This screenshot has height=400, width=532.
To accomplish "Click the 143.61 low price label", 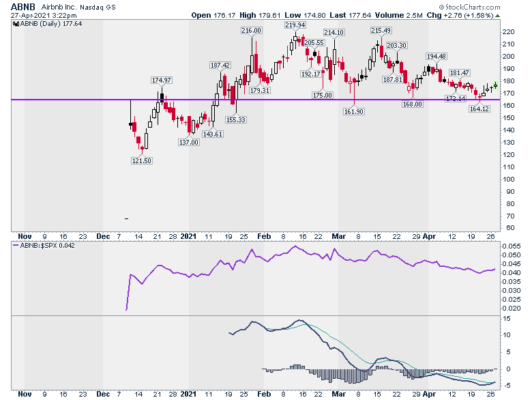I will pos(213,134).
